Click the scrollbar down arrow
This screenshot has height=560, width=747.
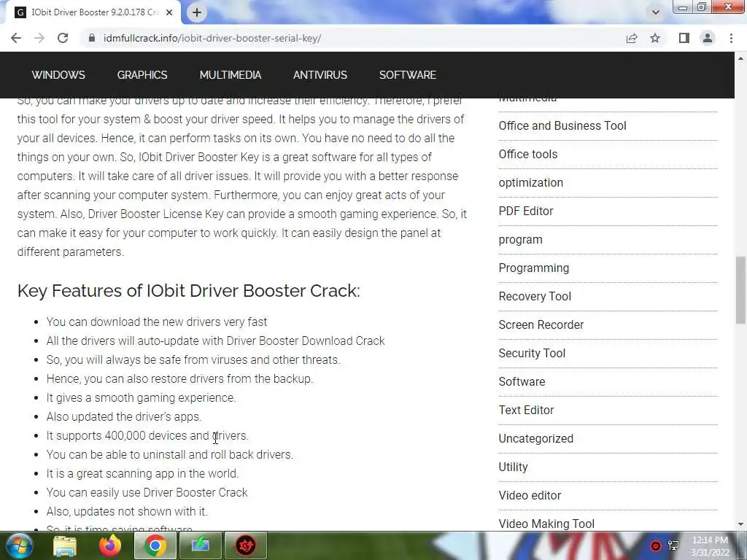(x=740, y=524)
